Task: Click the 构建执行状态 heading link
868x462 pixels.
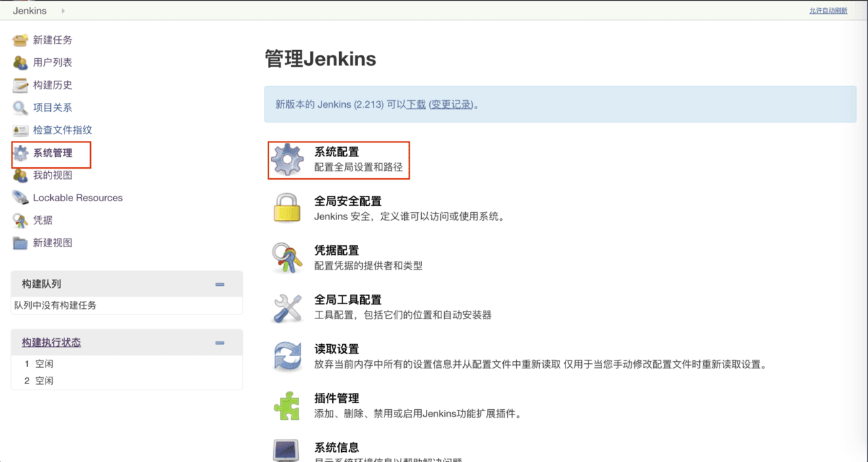Action: point(52,343)
